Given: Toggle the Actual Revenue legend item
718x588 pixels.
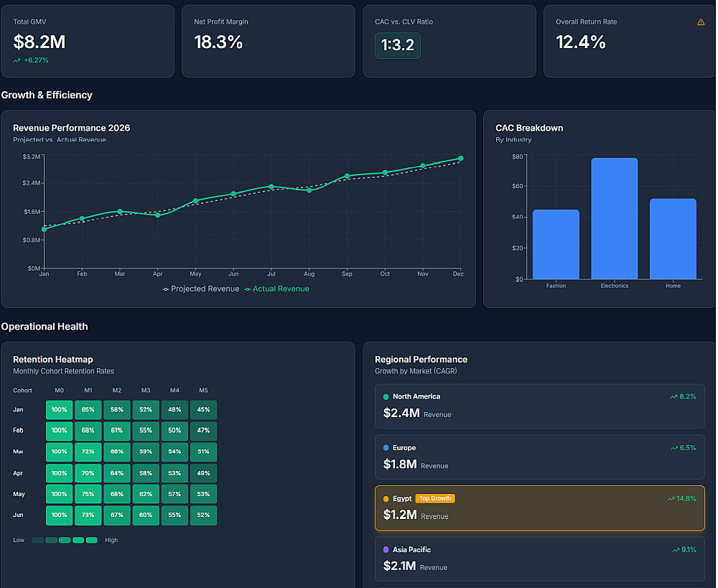Looking at the screenshot, I should tap(277, 289).
